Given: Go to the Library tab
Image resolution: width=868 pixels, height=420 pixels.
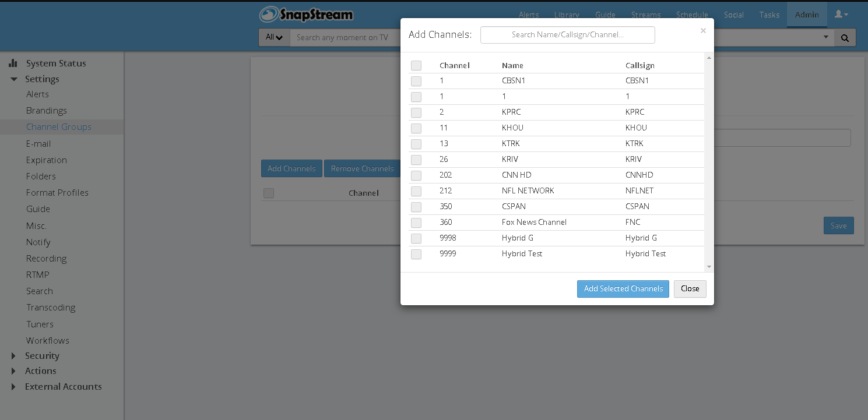Looking at the screenshot, I should (567, 15).
